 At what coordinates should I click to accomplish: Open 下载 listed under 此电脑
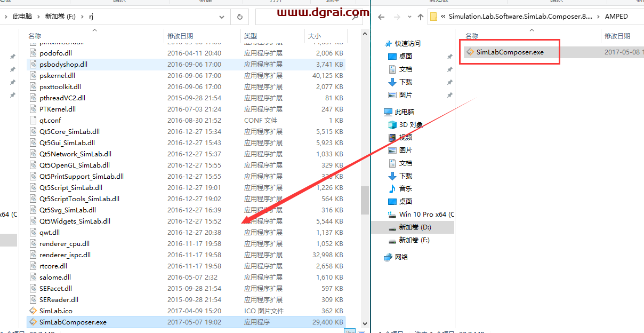point(406,176)
